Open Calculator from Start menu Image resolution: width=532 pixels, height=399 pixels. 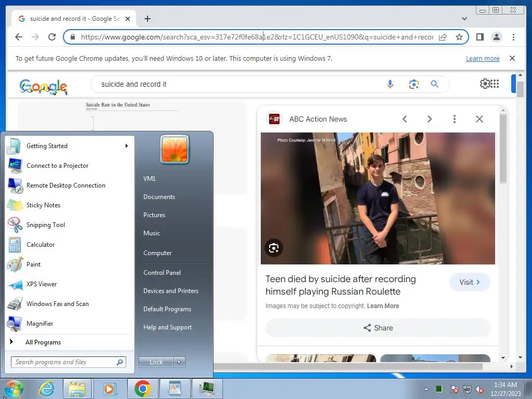point(69,245)
